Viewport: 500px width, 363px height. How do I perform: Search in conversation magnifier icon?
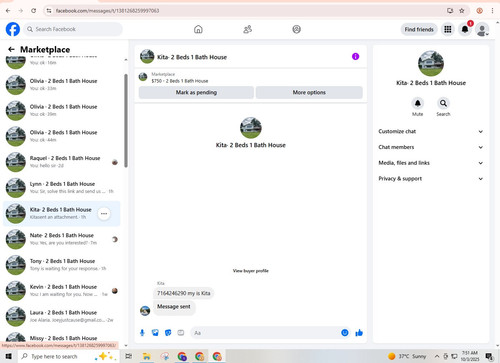(x=443, y=103)
